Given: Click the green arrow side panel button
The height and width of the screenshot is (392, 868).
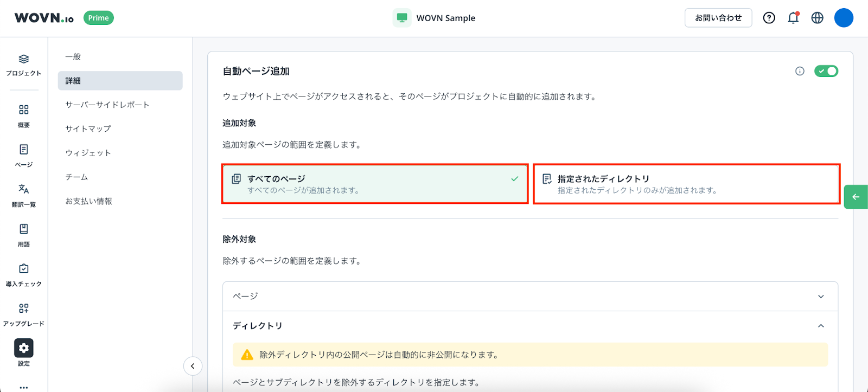Looking at the screenshot, I should pyautogui.click(x=856, y=197).
